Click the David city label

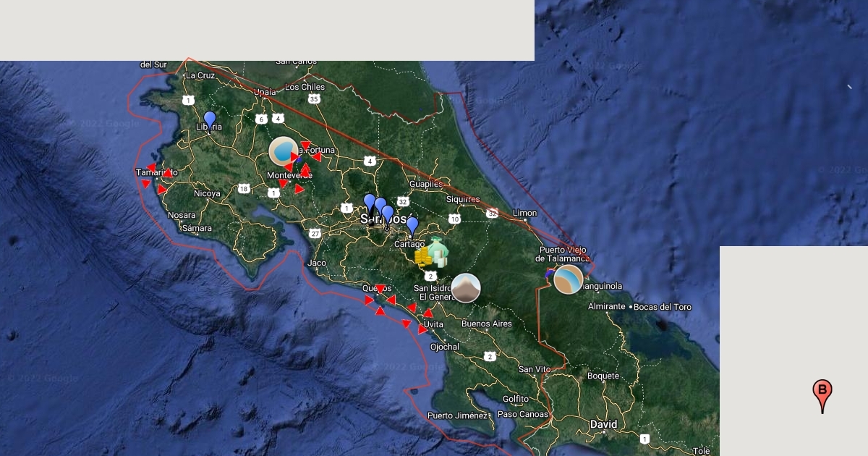click(603, 423)
